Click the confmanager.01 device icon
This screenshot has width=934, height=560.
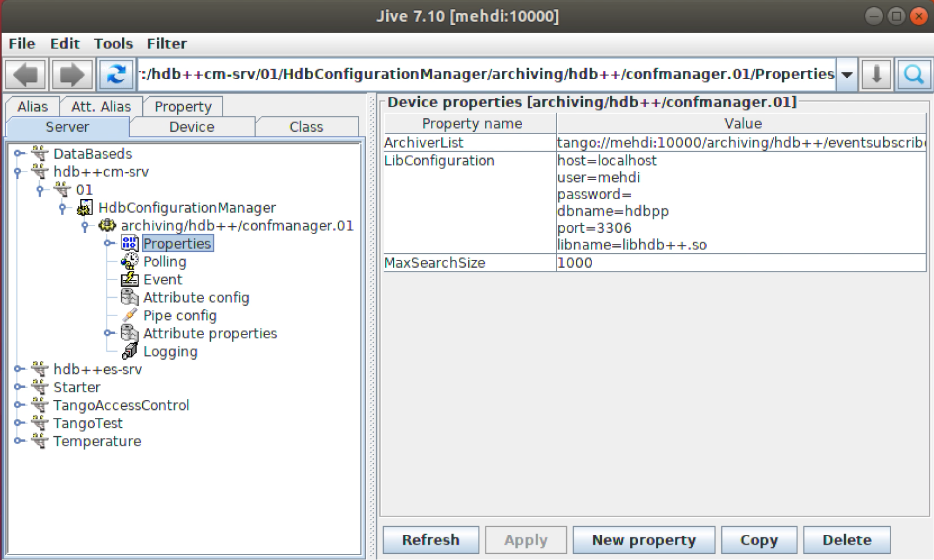pyautogui.click(x=107, y=225)
